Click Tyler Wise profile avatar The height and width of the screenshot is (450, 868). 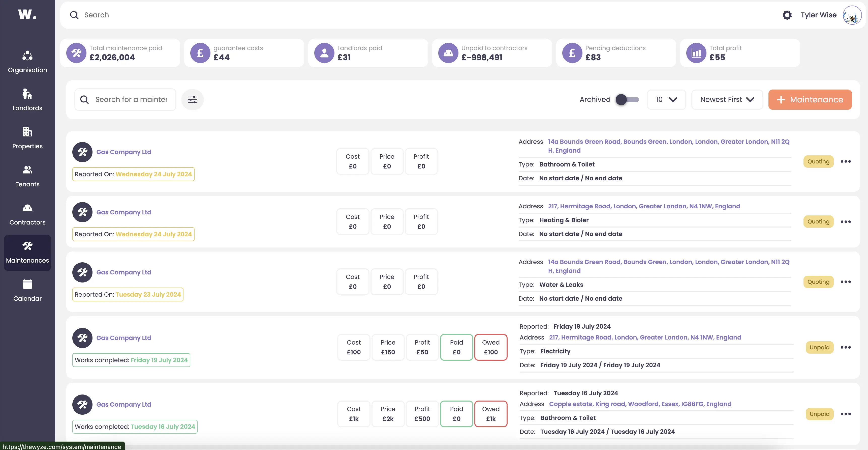[x=852, y=15]
